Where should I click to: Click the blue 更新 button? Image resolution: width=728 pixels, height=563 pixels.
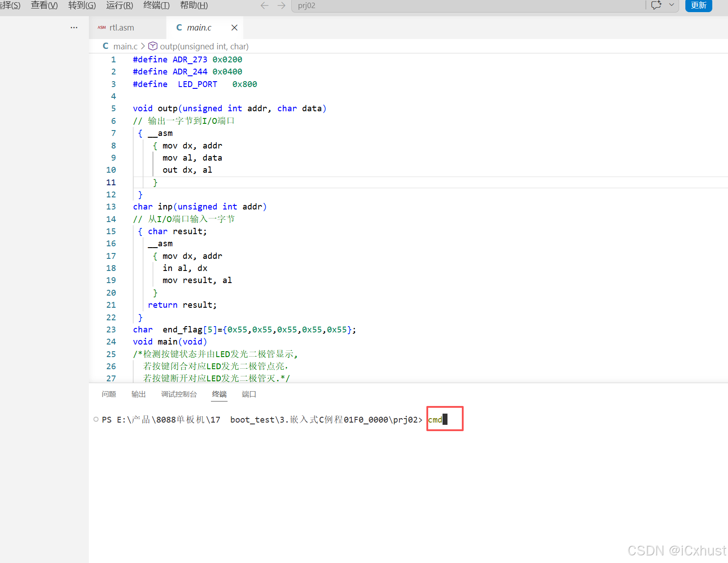pos(698,5)
